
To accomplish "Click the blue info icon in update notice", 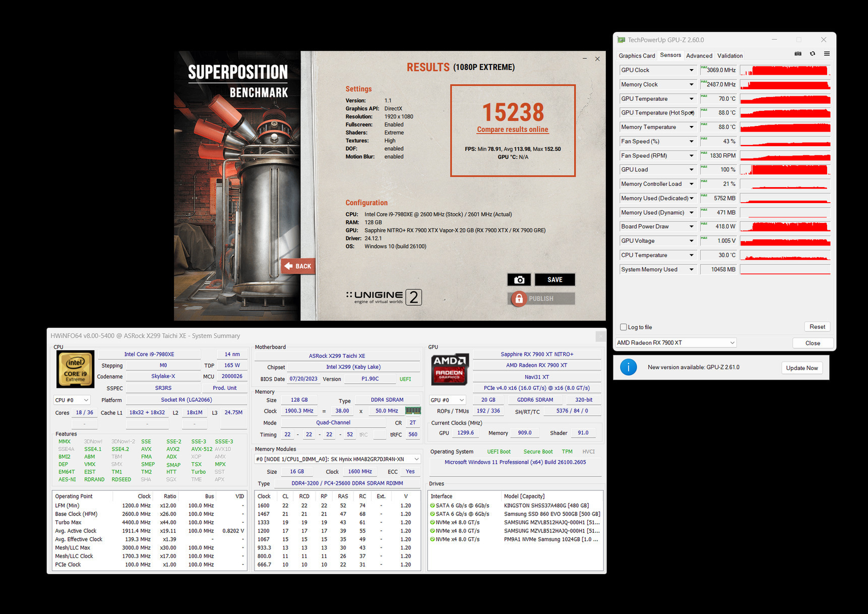I will pos(628,367).
